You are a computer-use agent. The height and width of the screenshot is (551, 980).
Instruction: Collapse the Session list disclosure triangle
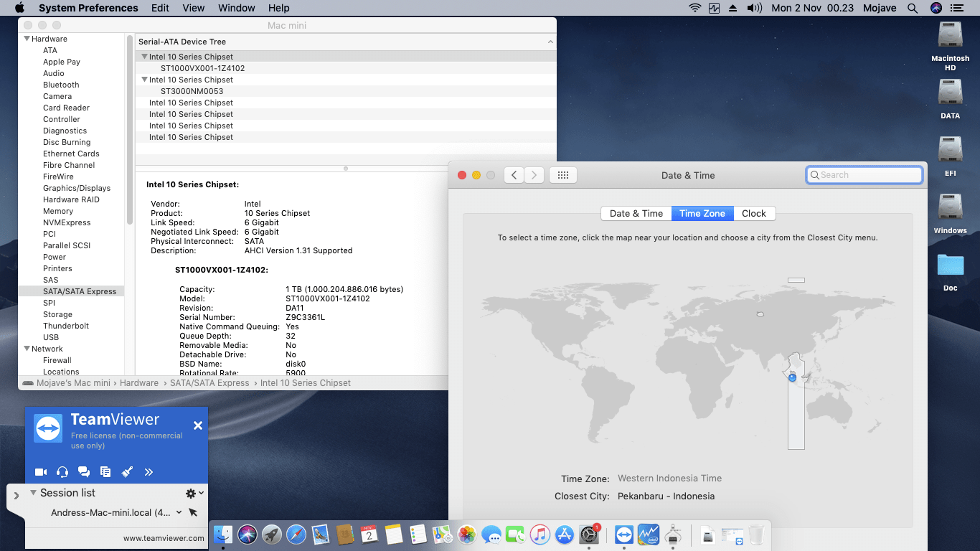33,493
